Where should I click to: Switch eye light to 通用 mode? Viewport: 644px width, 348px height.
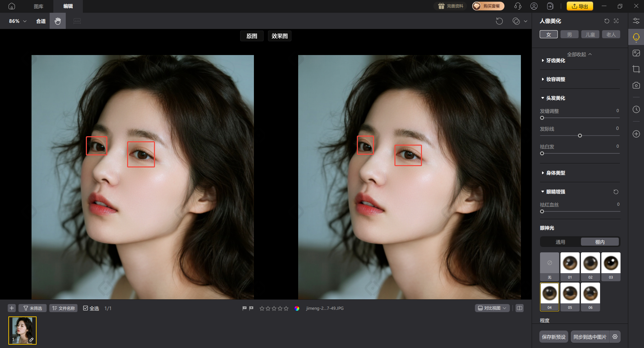point(560,242)
